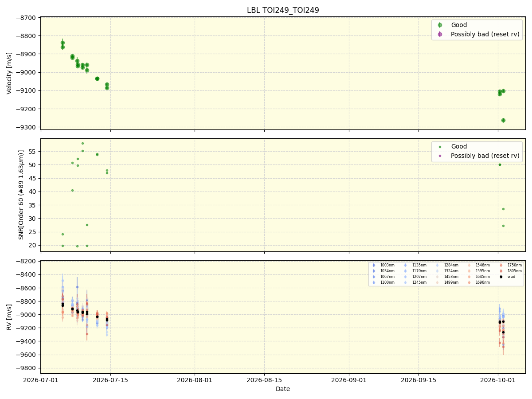This screenshot has width=532, height=399.
Task: Click the Velocity [m/s] axis label
Action: coord(9,73)
